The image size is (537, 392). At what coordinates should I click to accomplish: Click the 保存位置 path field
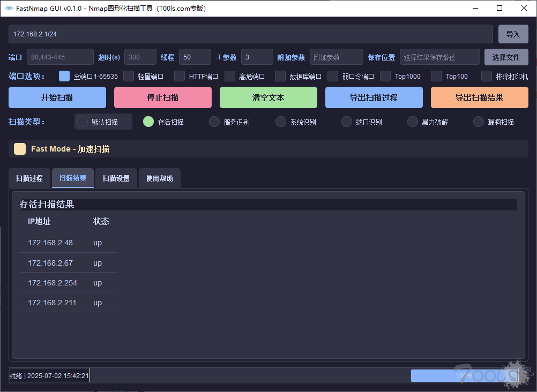(x=440, y=57)
